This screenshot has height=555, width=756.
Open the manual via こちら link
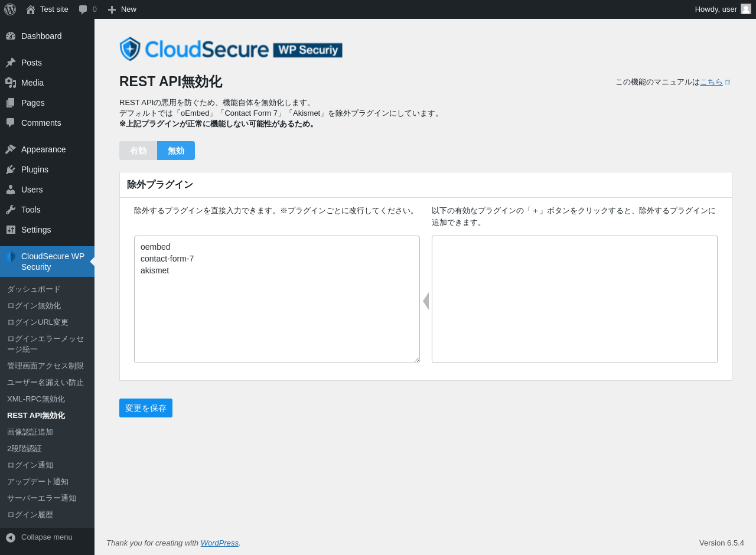[711, 82]
